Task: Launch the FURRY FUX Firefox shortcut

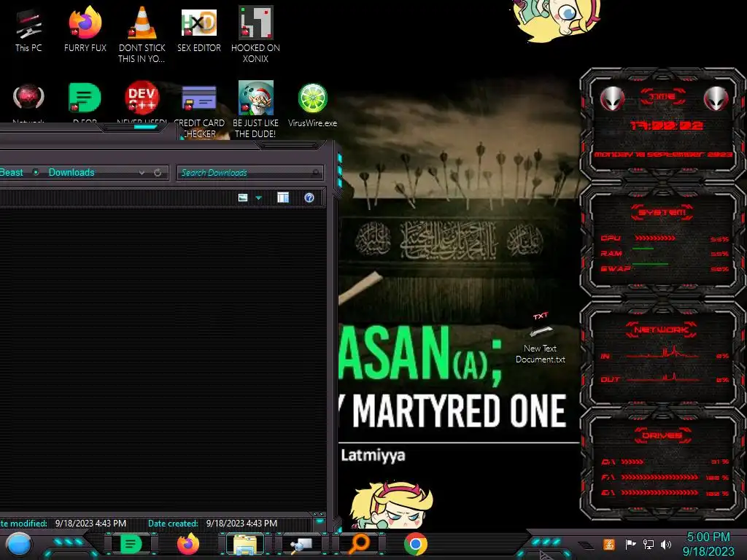Action: point(85,30)
